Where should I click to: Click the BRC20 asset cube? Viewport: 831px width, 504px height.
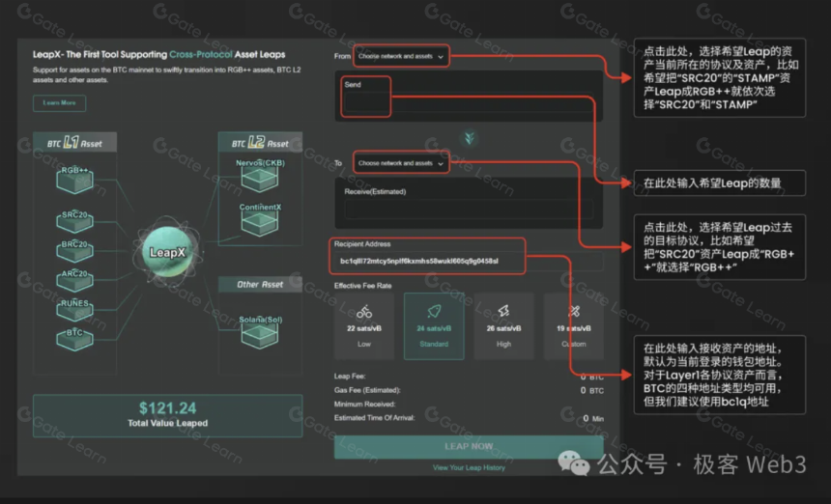tap(74, 250)
